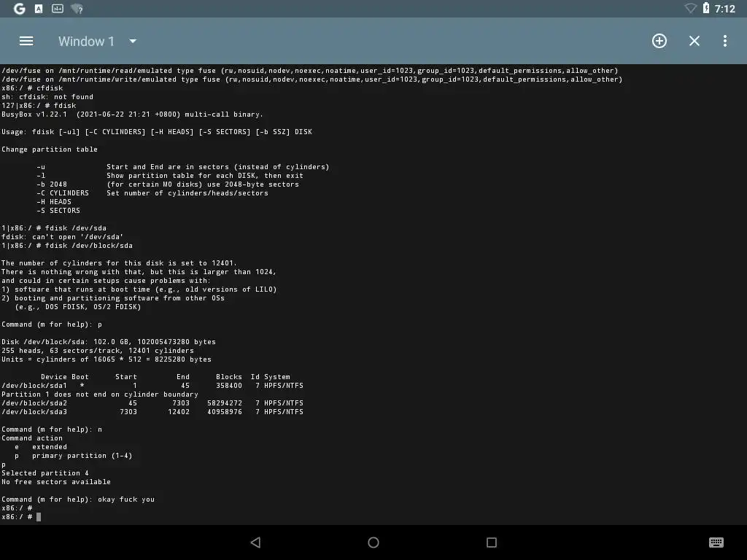This screenshot has width=747, height=560.
Task: Click "fdisk: can't open '/dev/sda'" line
Action: tap(62, 237)
